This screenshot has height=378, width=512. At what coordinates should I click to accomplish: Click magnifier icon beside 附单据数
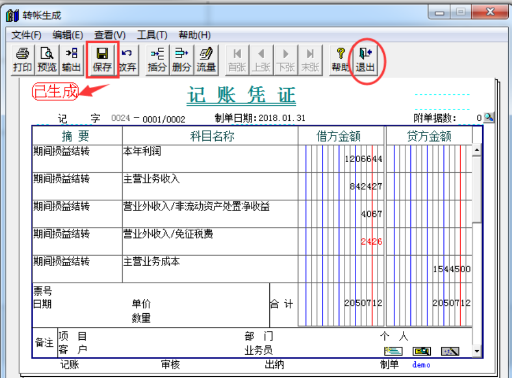489,117
